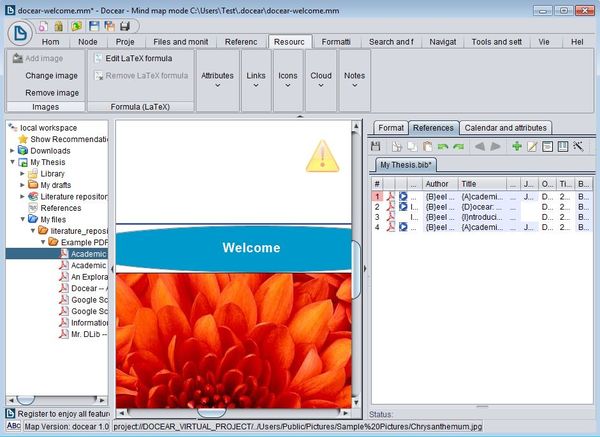Screen dimensions: 600x437
Task: Click the magic wand icon in References toolbar
Action: [x=578, y=146]
